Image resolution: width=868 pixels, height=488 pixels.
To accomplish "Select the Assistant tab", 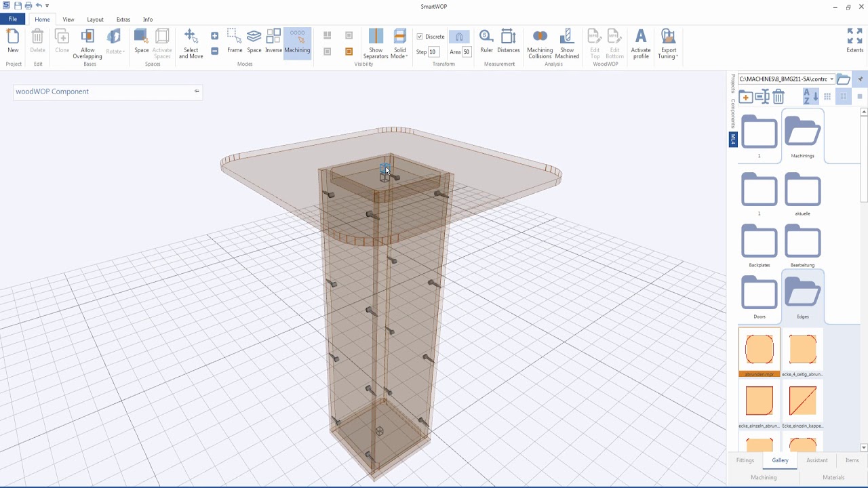I will (817, 460).
